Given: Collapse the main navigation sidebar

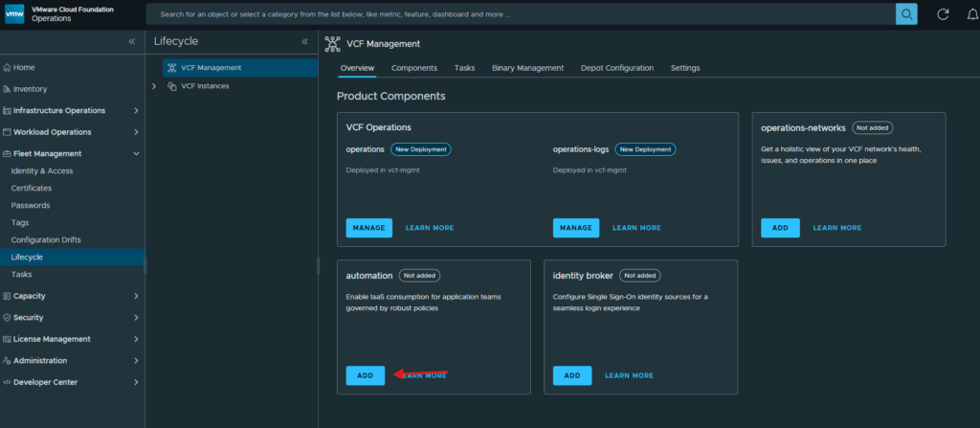Looking at the screenshot, I should (132, 41).
